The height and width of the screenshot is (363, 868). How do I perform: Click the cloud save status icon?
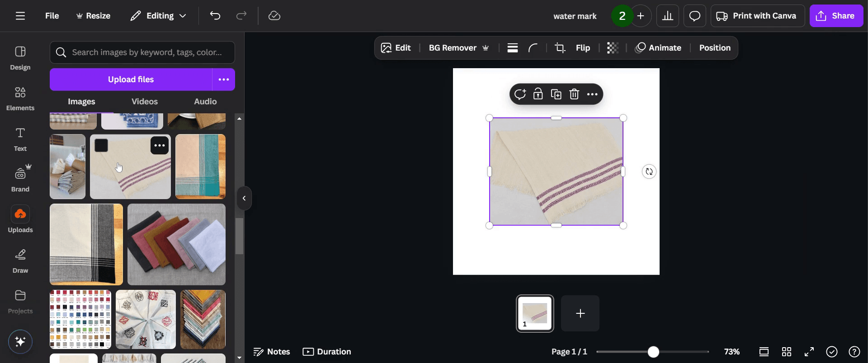(x=274, y=16)
